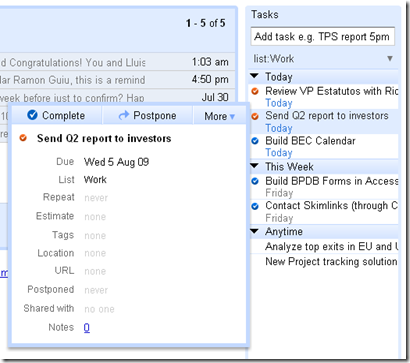Viewport: 410px width, 363px height.
Task: Click the Postpone arrow icon
Action: (x=123, y=115)
